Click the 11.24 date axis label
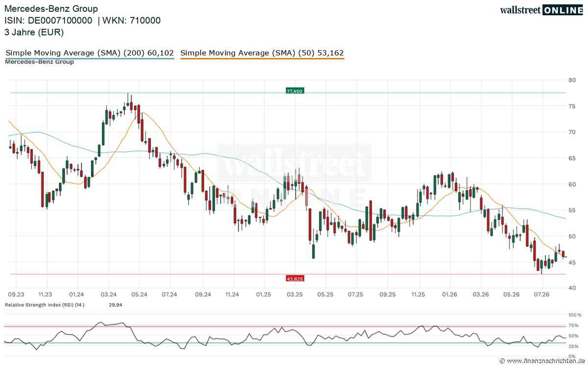This screenshot has width=588, height=368. tap(232, 294)
